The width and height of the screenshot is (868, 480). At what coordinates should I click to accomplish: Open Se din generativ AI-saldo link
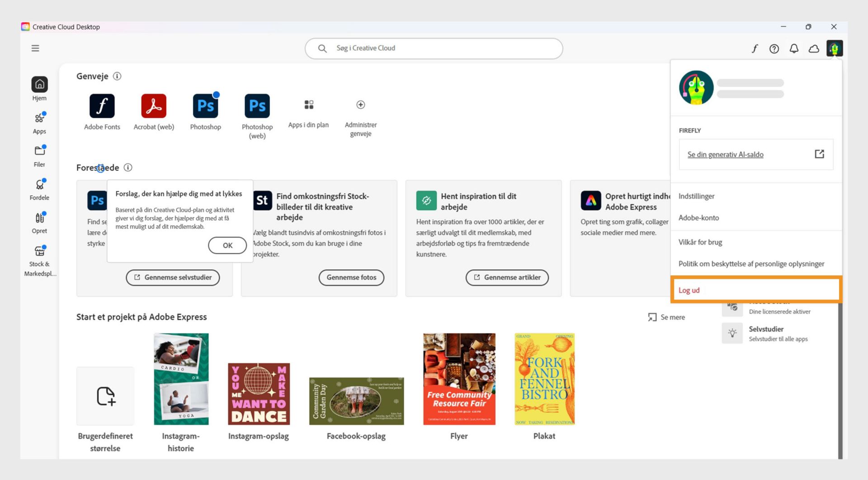(x=725, y=154)
